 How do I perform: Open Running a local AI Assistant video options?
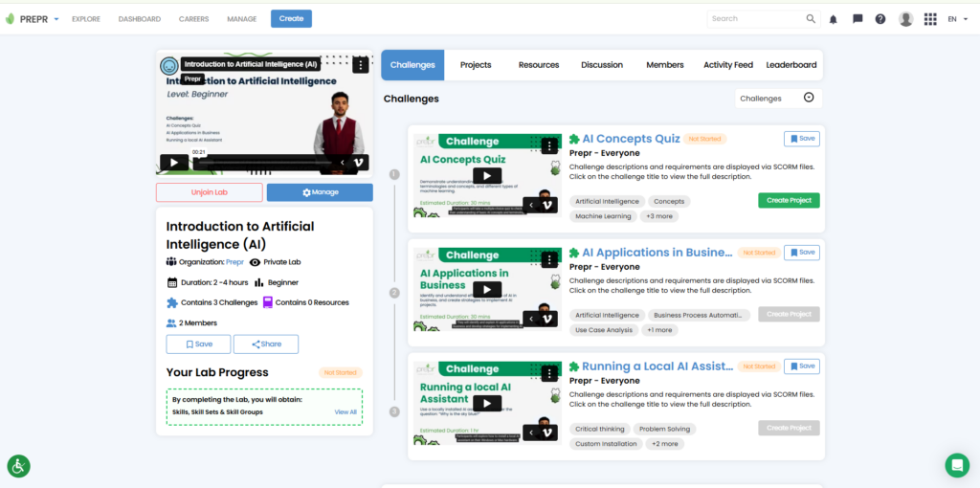point(548,373)
